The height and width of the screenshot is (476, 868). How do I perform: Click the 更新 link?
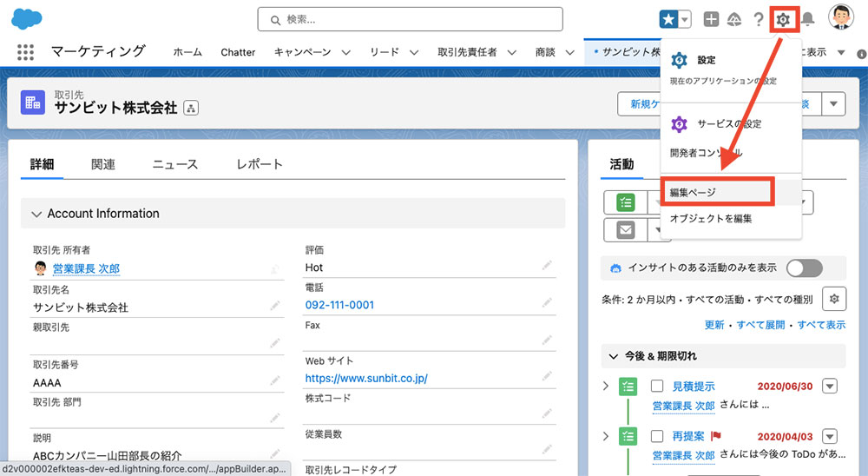pyautogui.click(x=714, y=325)
